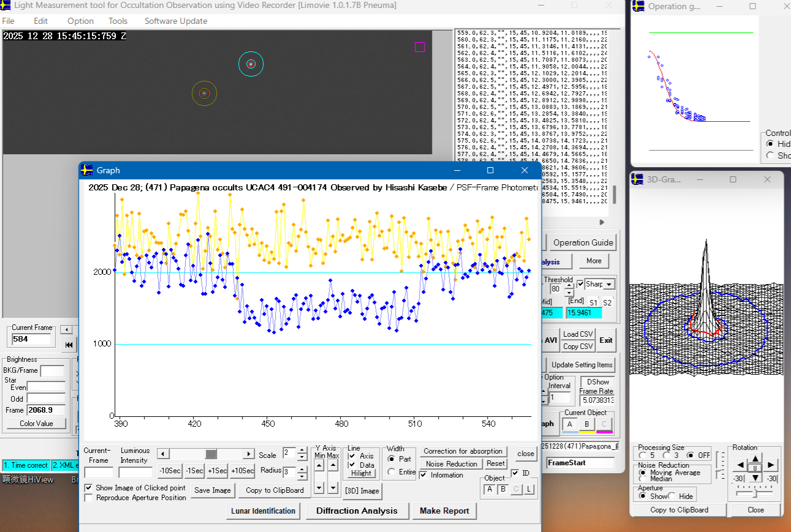
Task: Jump to first frame with rewind button
Action: (69, 345)
